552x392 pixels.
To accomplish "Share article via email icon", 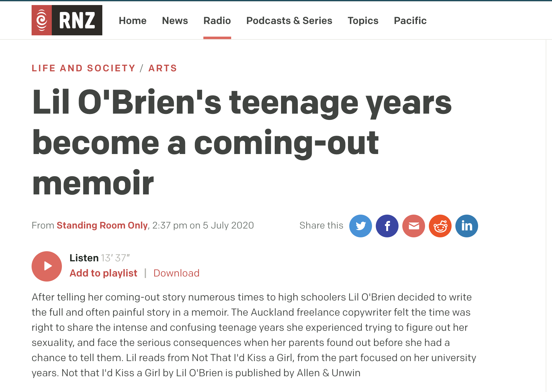I will 413,226.
